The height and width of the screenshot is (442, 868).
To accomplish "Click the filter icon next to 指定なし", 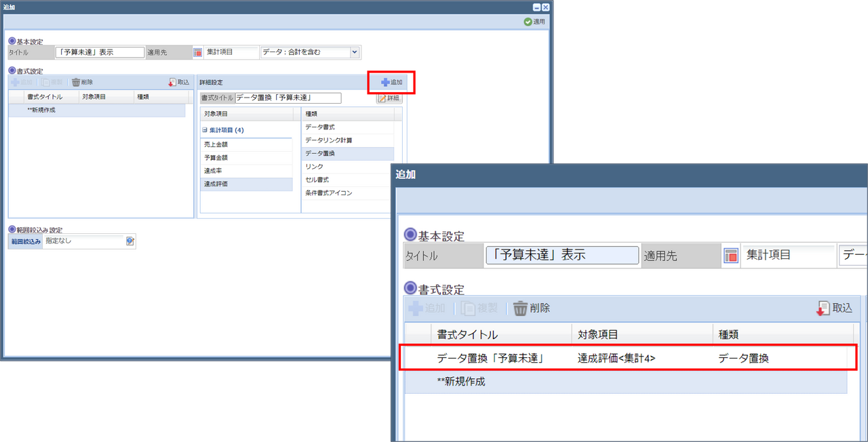I will pyautogui.click(x=130, y=241).
